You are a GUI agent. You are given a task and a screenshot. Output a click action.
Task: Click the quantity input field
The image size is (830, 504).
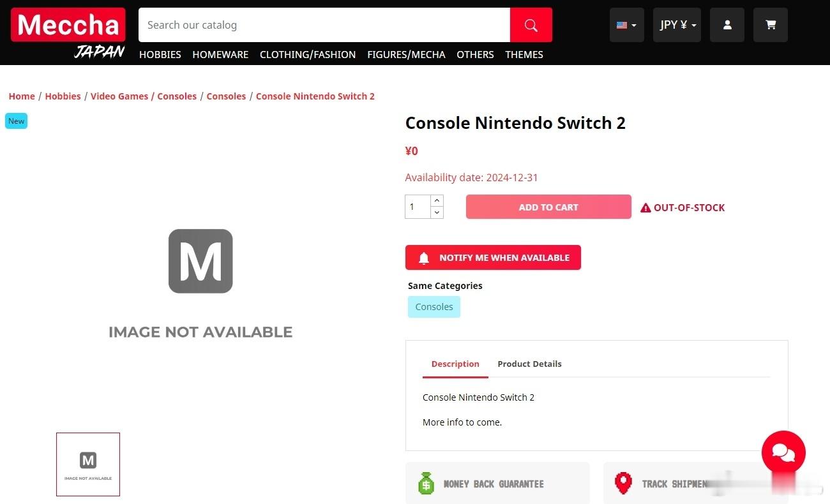click(x=418, y=207)
